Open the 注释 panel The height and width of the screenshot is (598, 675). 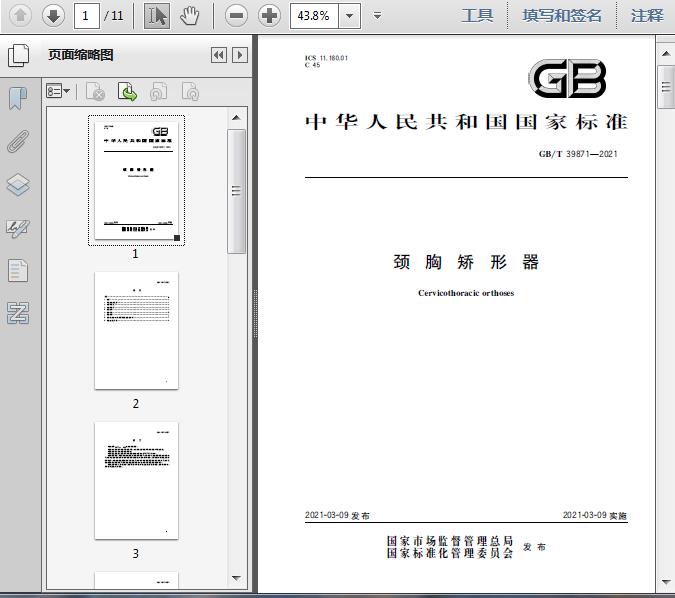(x=647, y=16)
